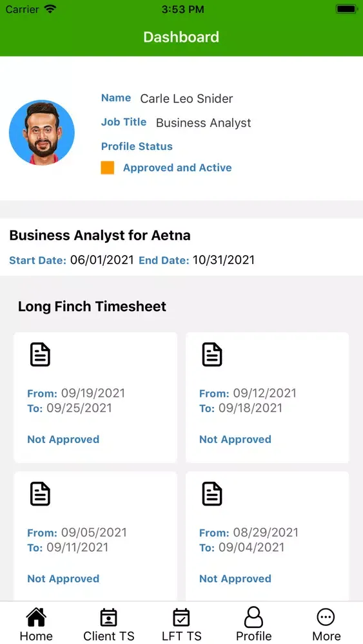Click From date 09/19/2021

point(93,393)
